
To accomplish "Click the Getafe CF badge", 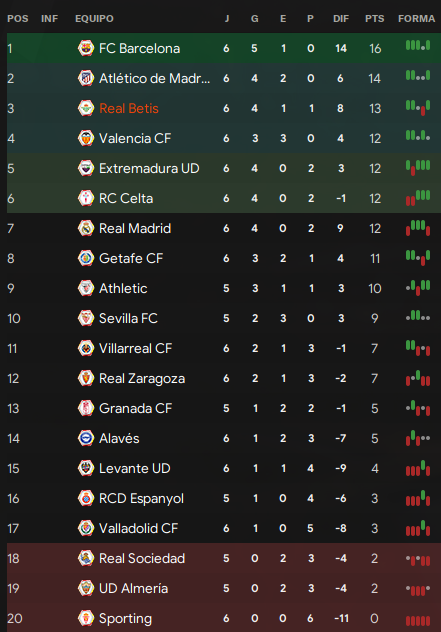I will [x=86, y=258].
